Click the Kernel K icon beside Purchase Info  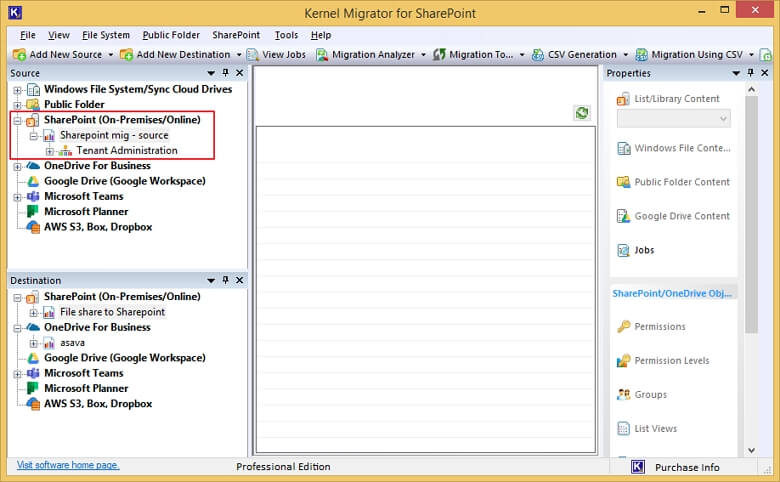coord(638,467)
